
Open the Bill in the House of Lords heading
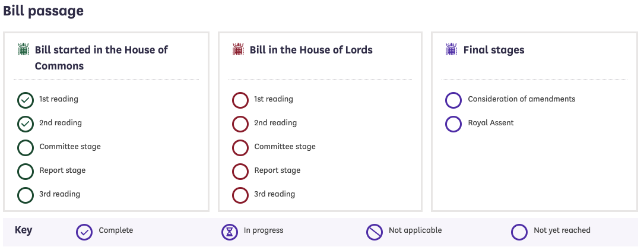(x=311, y=50)
